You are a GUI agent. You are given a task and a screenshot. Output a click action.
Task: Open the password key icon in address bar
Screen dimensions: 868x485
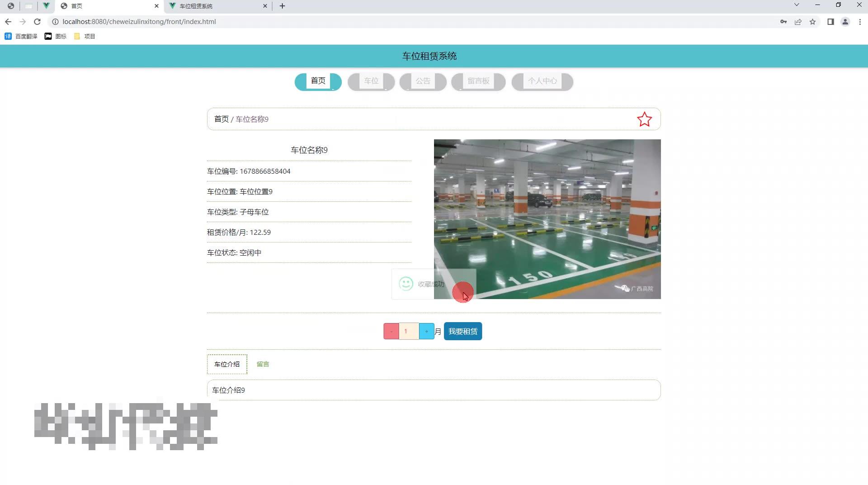pyautogui.click(x=783, y=21)
